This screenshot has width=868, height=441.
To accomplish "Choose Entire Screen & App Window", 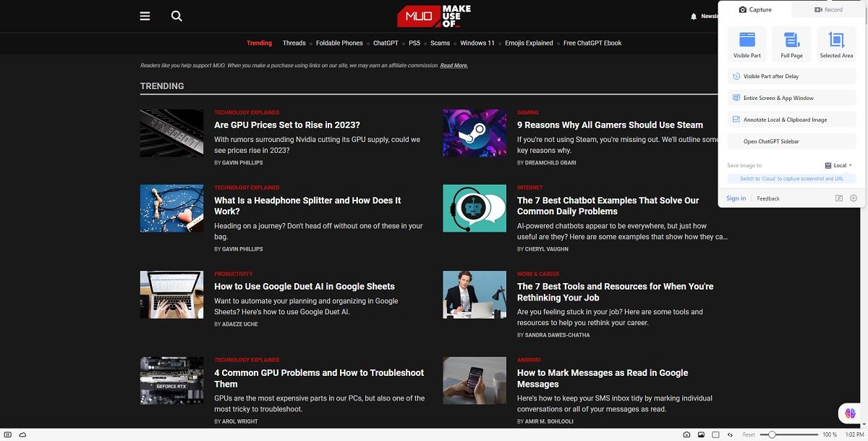I will pyautogui.click(x=791, y=98).
